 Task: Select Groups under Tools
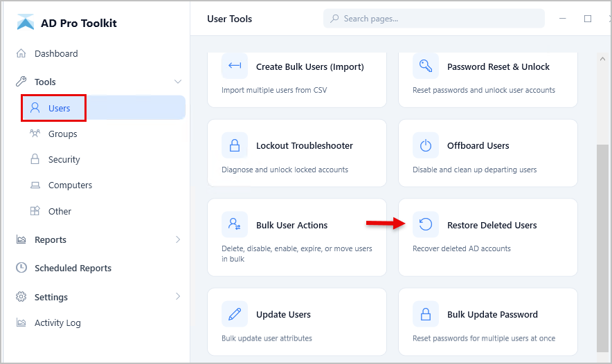[62, 134]
